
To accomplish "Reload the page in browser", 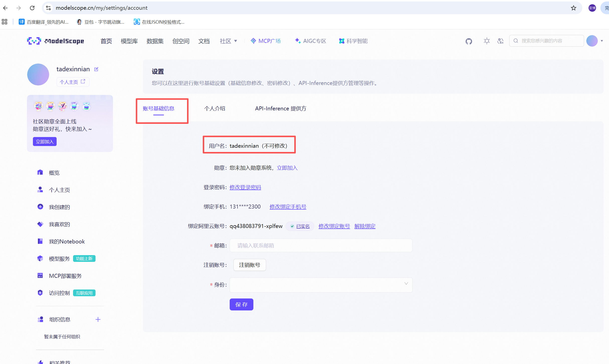I will click(x=32, y=8).
